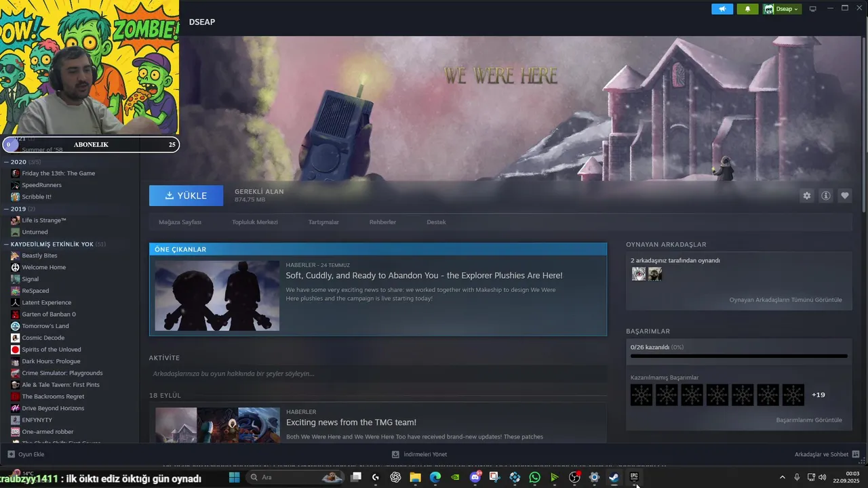Image resolution: width=868 pixels, height=488 pixels.
Task: Select ENFYNYTY in library list
Action: coord(37,420)
